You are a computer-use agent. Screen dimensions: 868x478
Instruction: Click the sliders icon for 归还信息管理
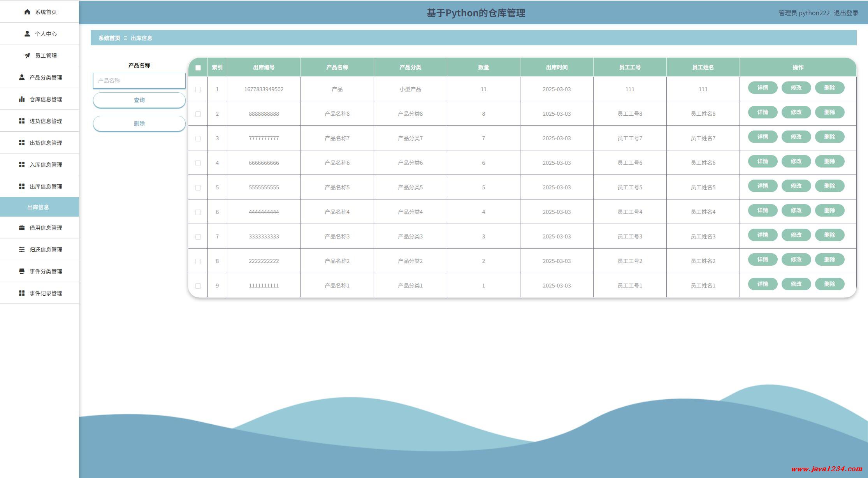pos(22,250)
